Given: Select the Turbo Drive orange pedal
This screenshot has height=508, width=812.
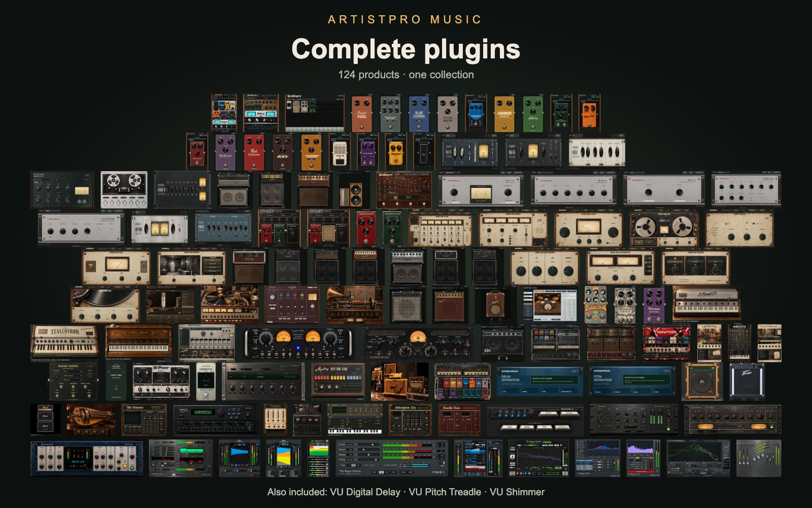Looking at the screenshot, I should [311, 151].
